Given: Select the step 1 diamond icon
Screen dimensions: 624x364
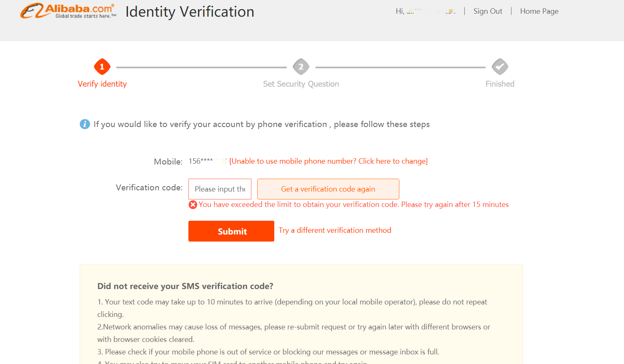Looking at the screenshot, I should pyautogui.click(x=102, y=67).
